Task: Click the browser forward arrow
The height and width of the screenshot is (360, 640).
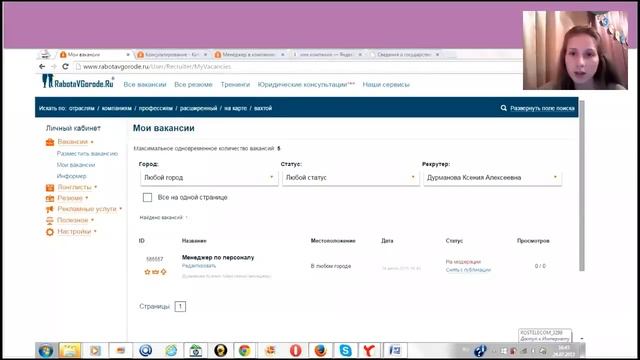Action: click(53, 66)
